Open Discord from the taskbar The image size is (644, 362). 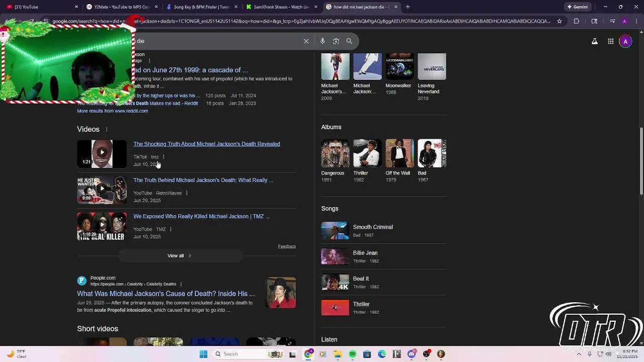pyautogui.click(x=412, y=354)
